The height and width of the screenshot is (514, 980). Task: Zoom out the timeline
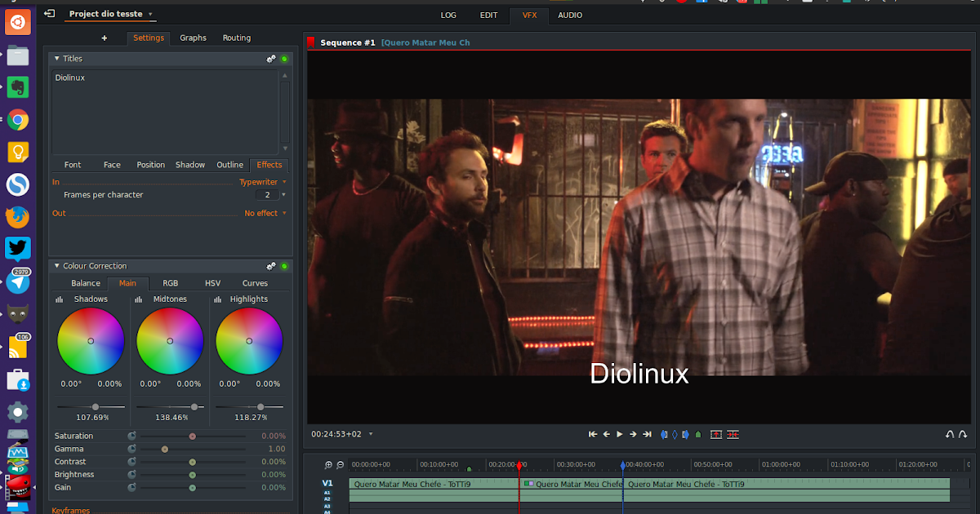pos(341,465)
